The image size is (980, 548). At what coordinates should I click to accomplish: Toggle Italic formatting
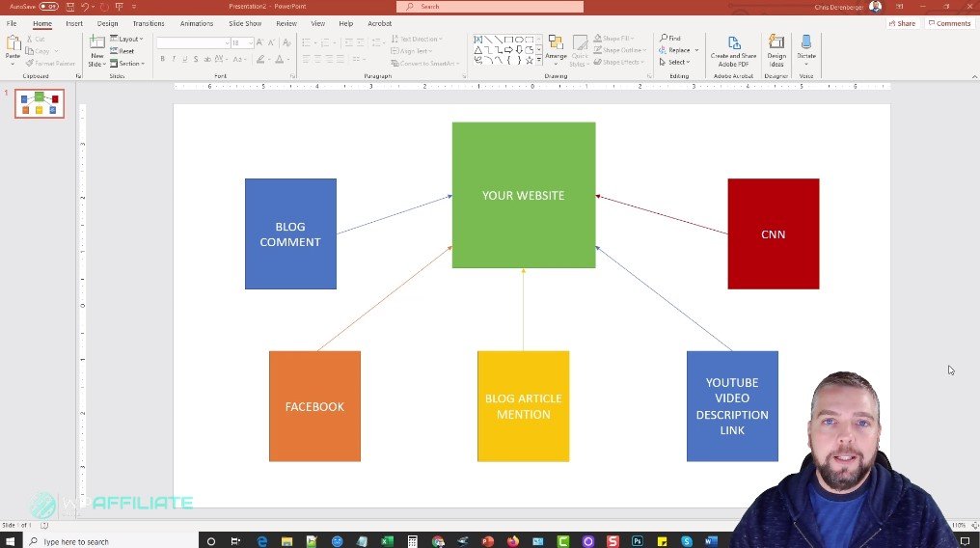point(175,59)
